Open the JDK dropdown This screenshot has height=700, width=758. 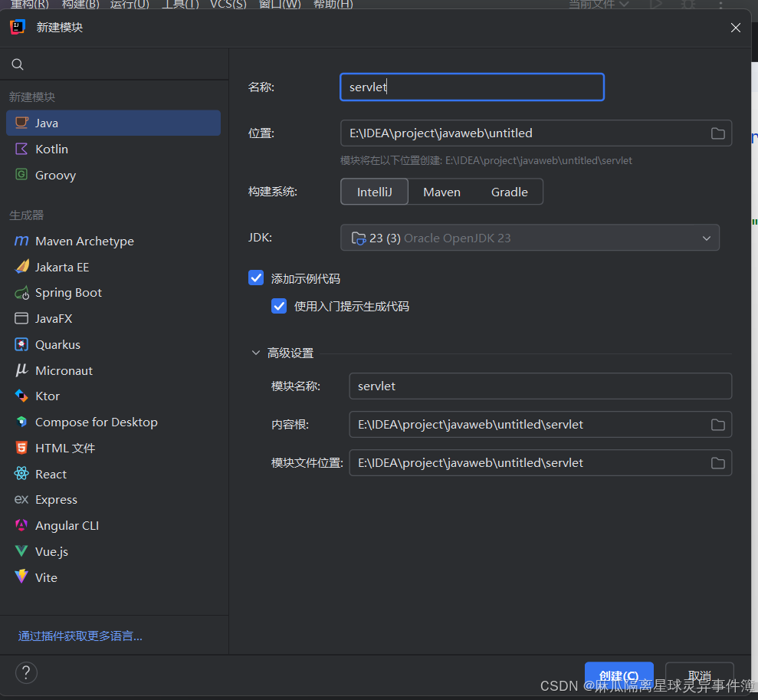[x=530, y=238]
